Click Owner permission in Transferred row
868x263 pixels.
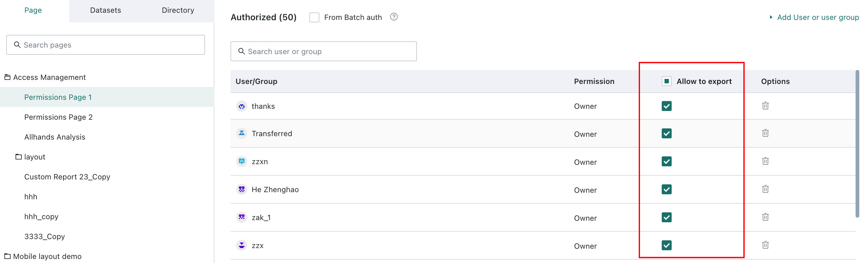tap(585, 134)
